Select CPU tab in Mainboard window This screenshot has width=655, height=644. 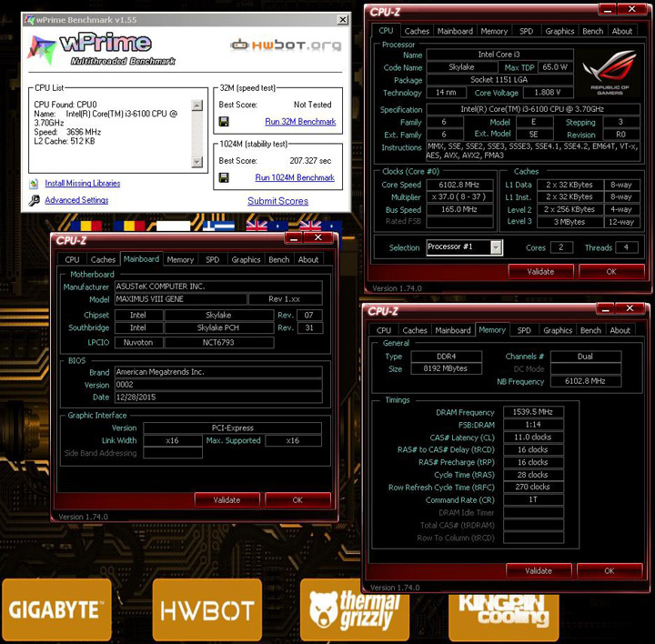(x=72, y=260)
